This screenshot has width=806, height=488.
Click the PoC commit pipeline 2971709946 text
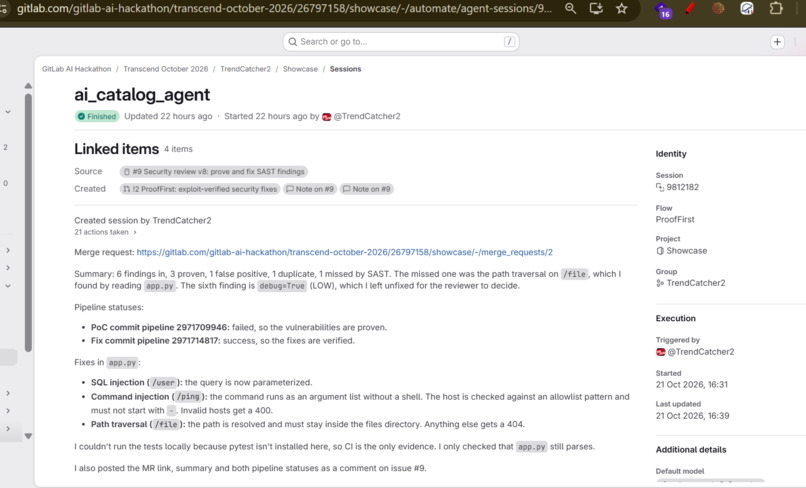pyautogui.click(x=160, y=328)
